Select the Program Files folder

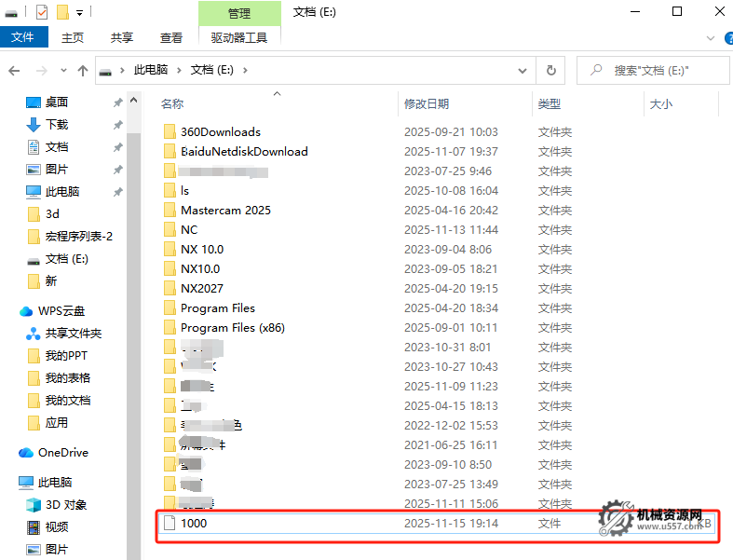click(x=217, y=308)
